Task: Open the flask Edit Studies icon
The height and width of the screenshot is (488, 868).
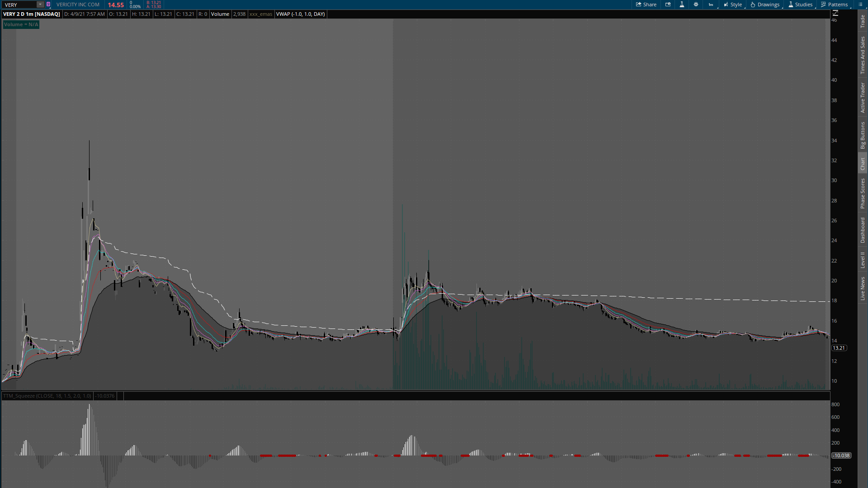Action: (682, 5)
